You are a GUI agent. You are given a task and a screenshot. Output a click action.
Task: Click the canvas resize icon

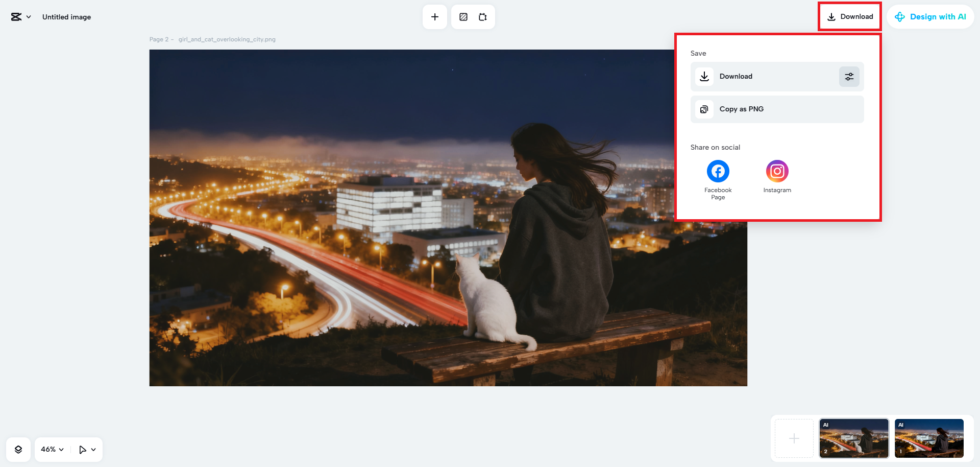(483, 17)
